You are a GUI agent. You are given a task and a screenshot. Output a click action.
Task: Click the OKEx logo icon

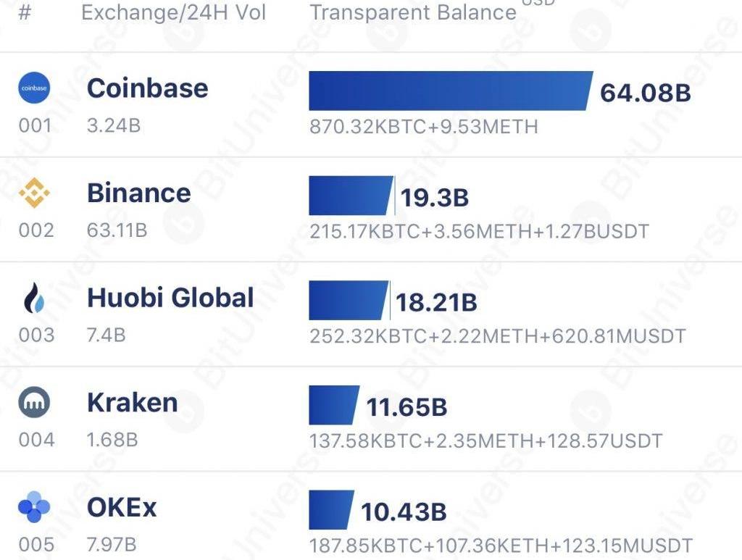click(x=34, y=507)
